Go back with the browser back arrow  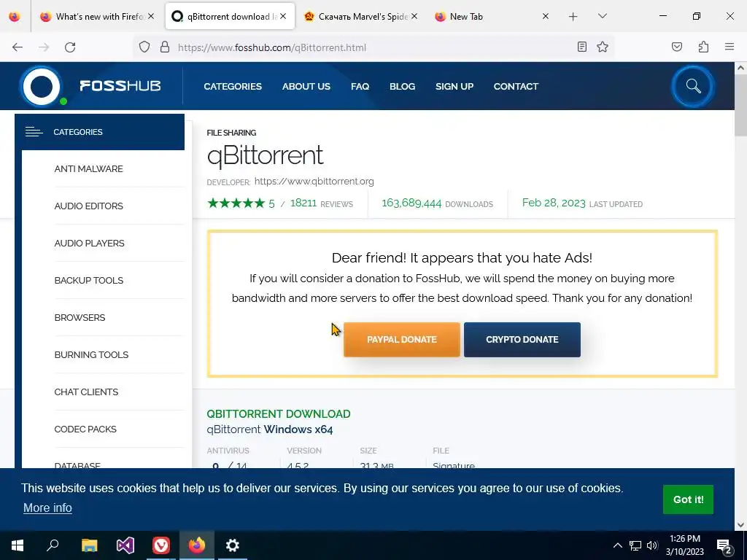[18, 47]
